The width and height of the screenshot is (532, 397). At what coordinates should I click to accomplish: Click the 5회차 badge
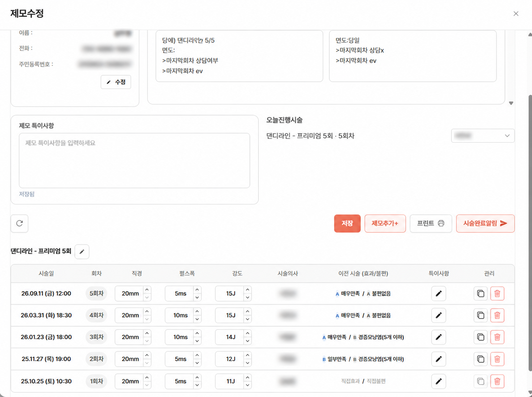(x=96, y=293)
